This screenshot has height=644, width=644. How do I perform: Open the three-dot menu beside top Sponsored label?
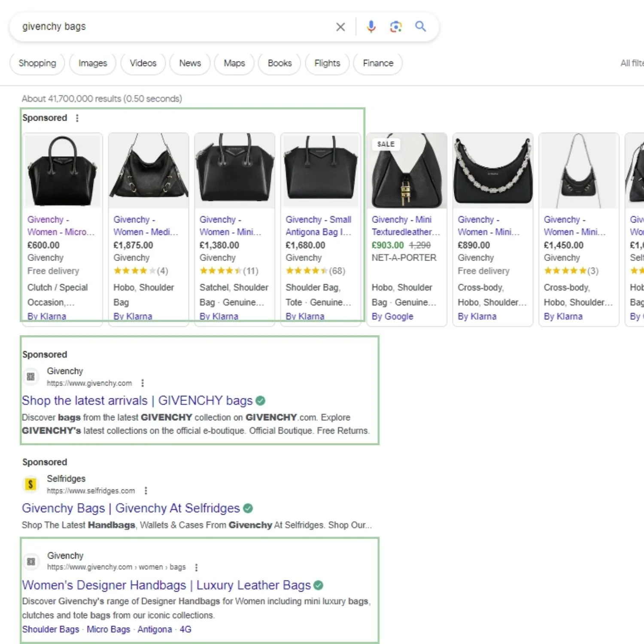tap(77, 118)
